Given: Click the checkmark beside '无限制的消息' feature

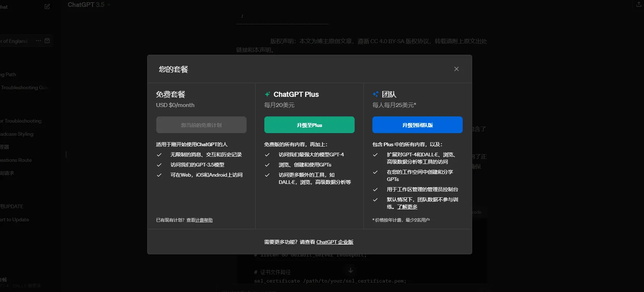Looking at the screenshot, I should (159, 155).
